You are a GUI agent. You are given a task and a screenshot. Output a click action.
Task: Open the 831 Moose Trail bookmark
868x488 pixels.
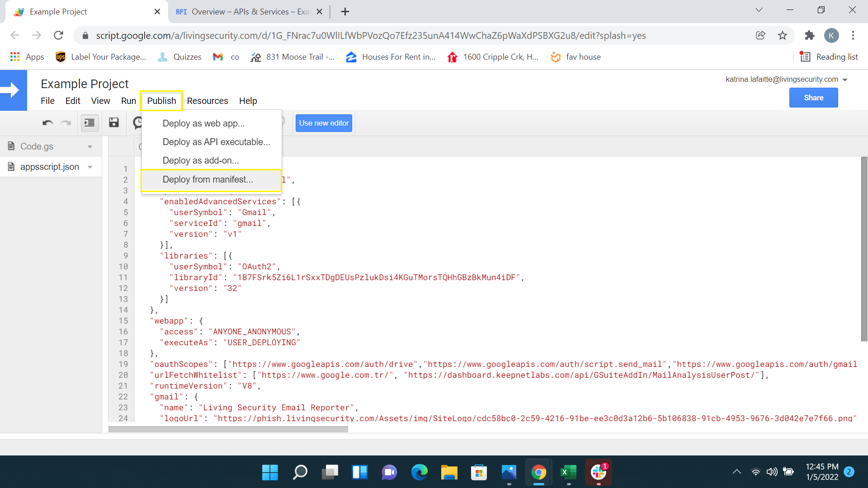coord(292,57)
